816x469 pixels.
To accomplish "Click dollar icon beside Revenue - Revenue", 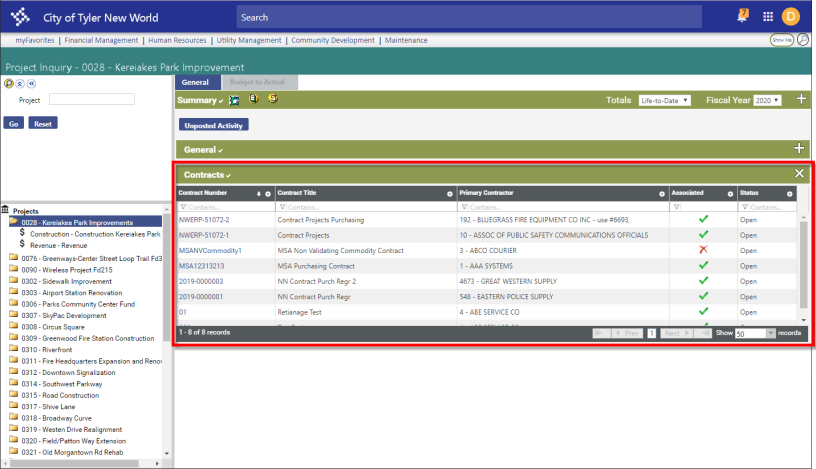I will click(22, 244).
